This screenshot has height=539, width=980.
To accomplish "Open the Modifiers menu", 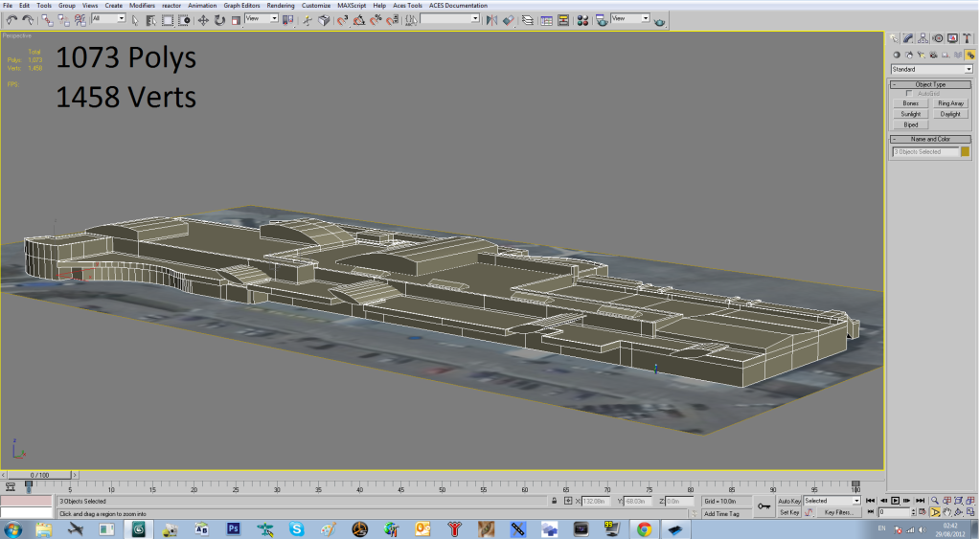I will (x=142, y=5).
